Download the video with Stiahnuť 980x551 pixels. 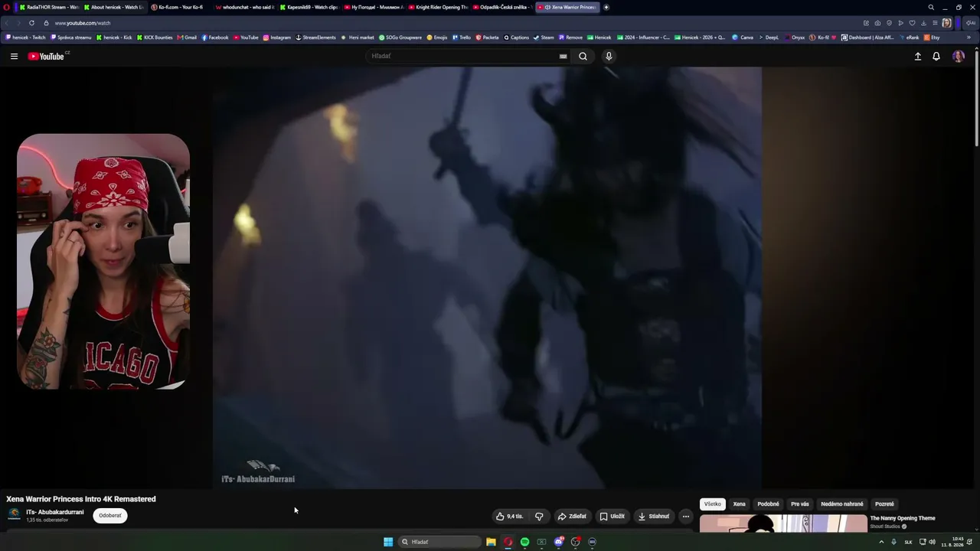pyautogui.click(x=653, y=517)
